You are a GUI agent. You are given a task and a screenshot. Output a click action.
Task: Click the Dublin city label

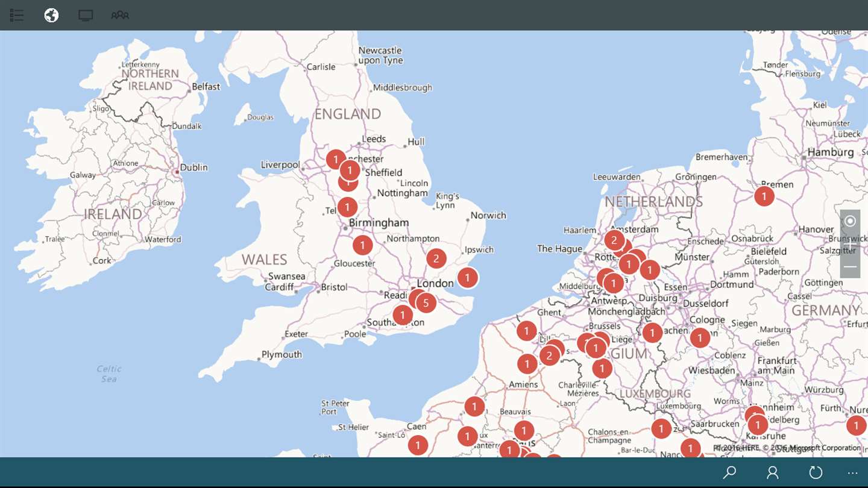pyautogui.click(x=194, y=167)
